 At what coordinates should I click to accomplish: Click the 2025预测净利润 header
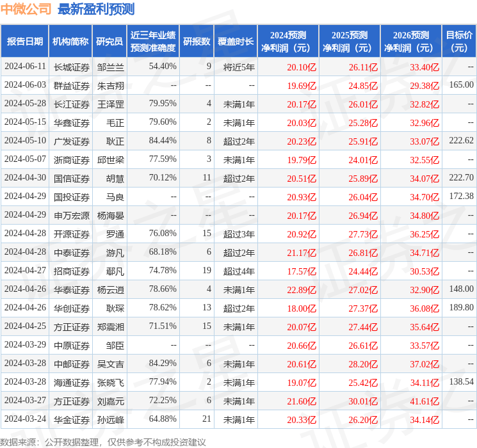pyautogui.click(x=350, y=42)
